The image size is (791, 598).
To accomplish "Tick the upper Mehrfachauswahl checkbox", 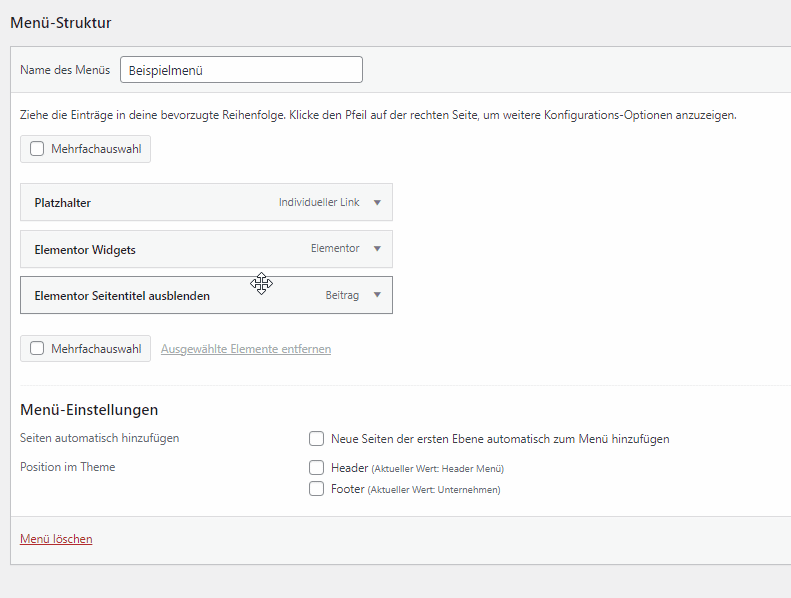I will 37,149.
